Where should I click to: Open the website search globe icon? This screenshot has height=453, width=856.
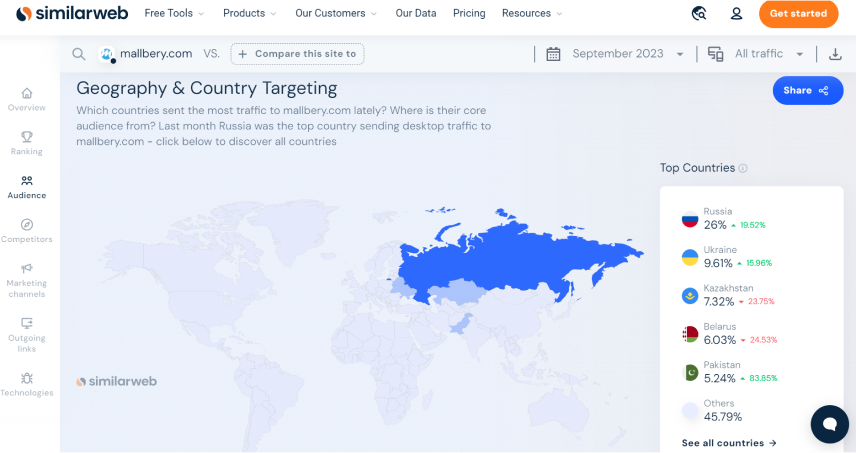(x=699, y=13)
